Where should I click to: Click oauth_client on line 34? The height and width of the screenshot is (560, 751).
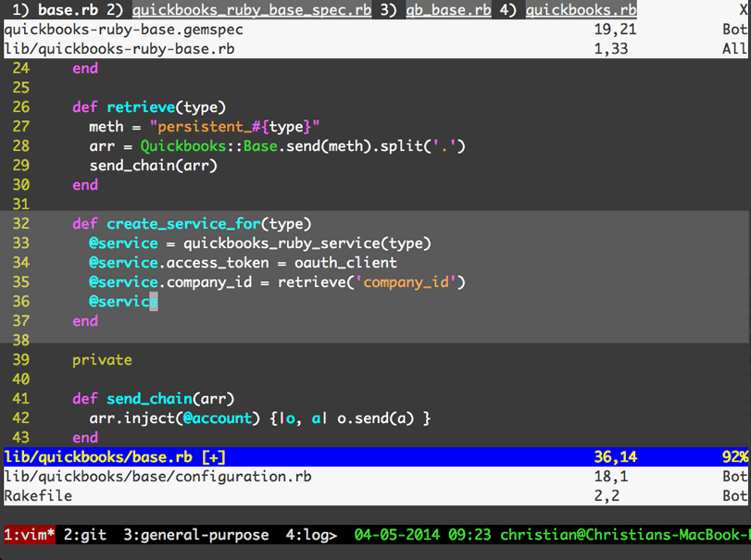coord(345,263)
